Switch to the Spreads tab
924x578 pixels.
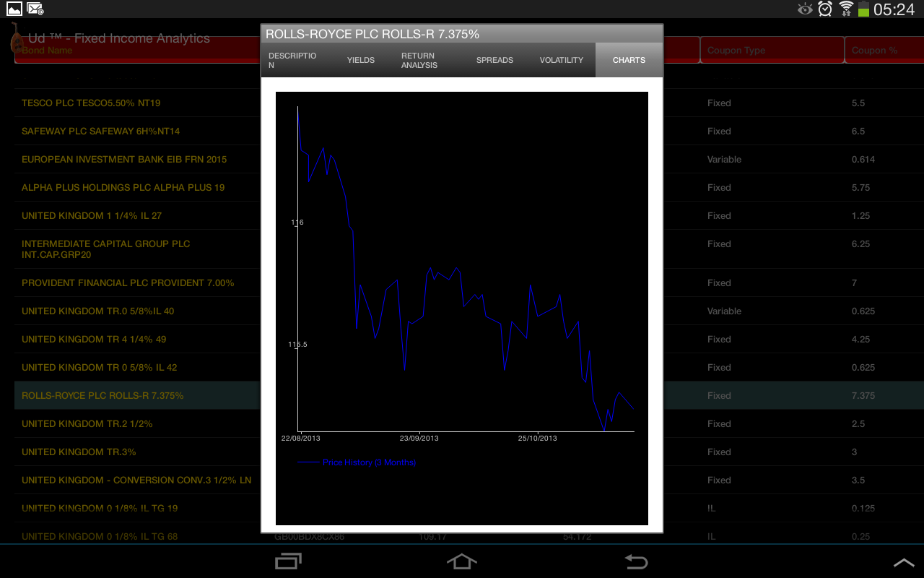coord(494,60)
